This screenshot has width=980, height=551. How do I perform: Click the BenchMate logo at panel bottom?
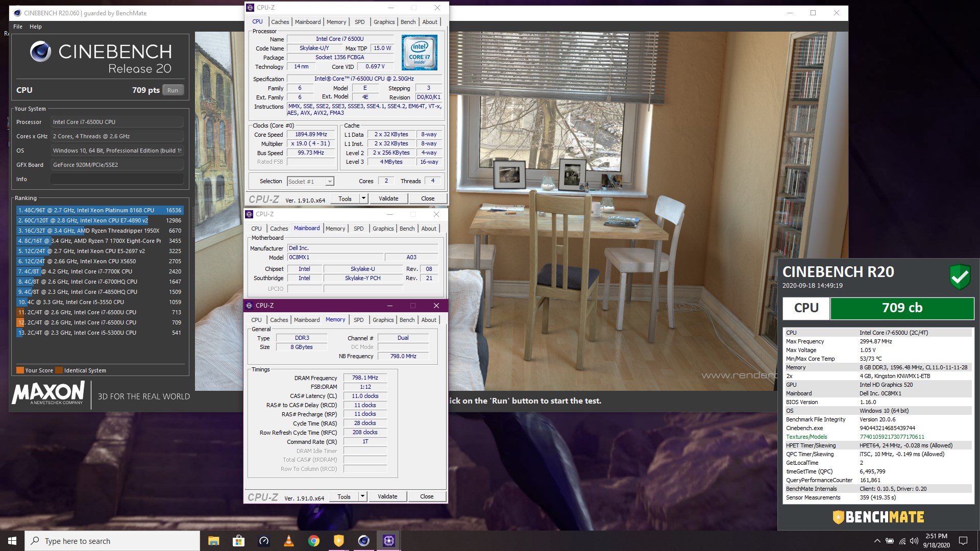(878, 517)
